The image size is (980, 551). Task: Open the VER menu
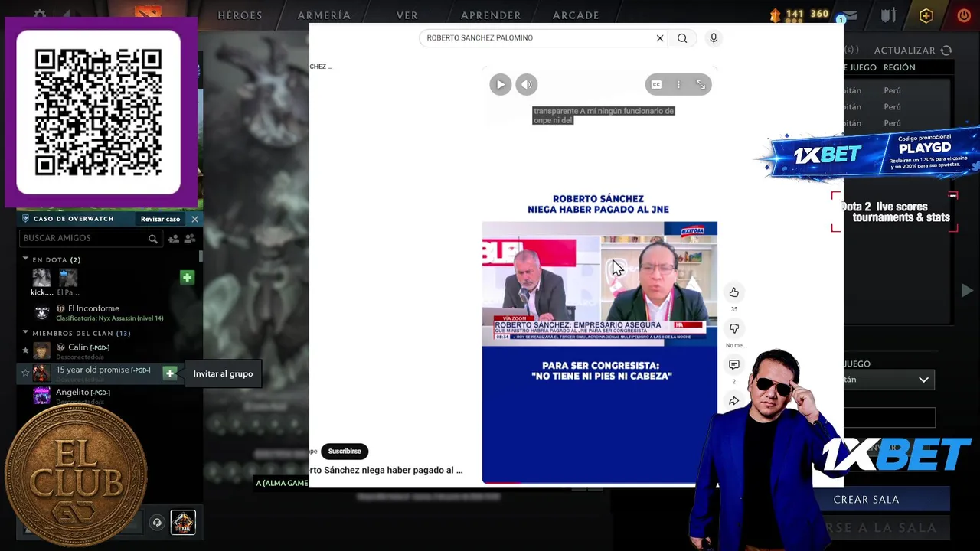coord(407,15)
